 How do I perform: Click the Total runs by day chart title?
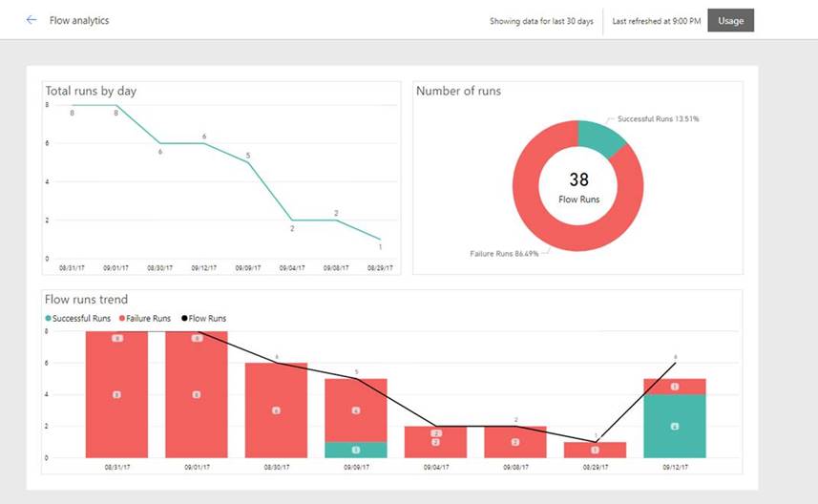pyautogui.click(x=91, y=91)
